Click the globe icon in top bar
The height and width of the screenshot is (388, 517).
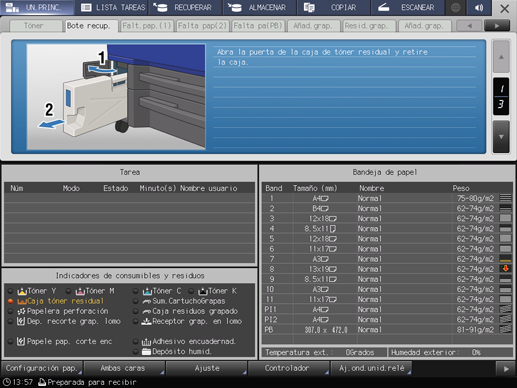point(456,7)
